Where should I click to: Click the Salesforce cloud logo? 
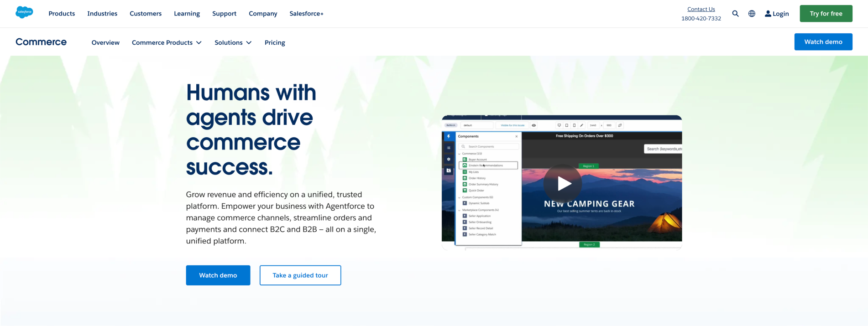click(24, 12)
